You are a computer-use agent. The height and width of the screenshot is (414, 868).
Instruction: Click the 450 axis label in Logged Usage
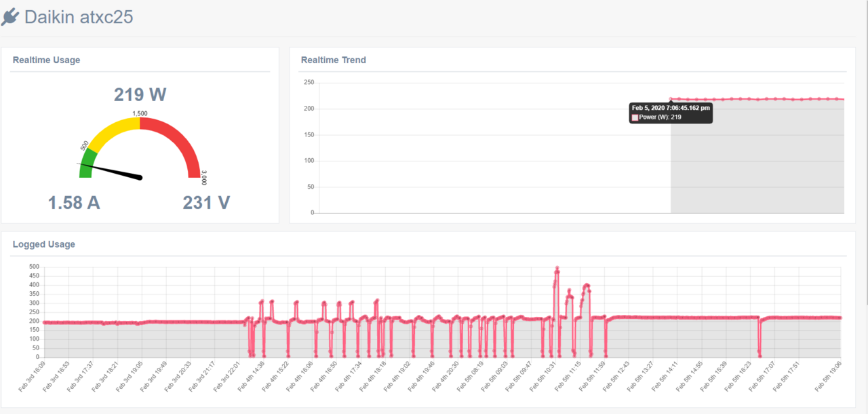point(35,276)
